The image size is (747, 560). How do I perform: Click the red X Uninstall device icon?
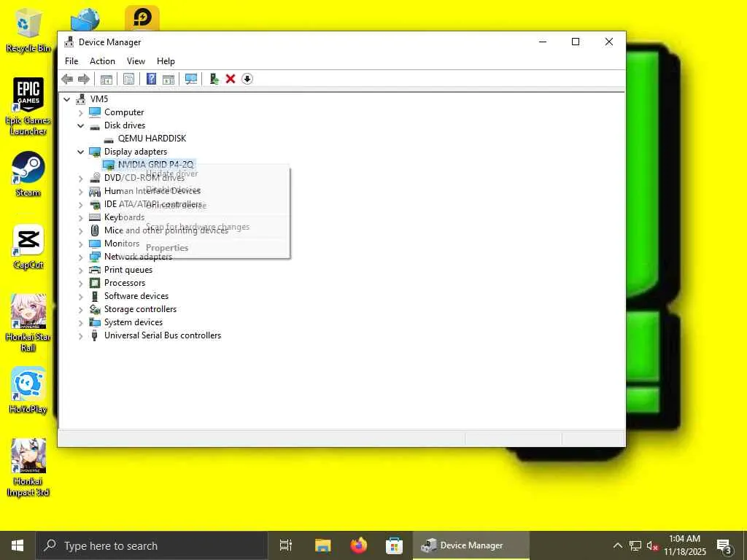(x=231, y=79)
